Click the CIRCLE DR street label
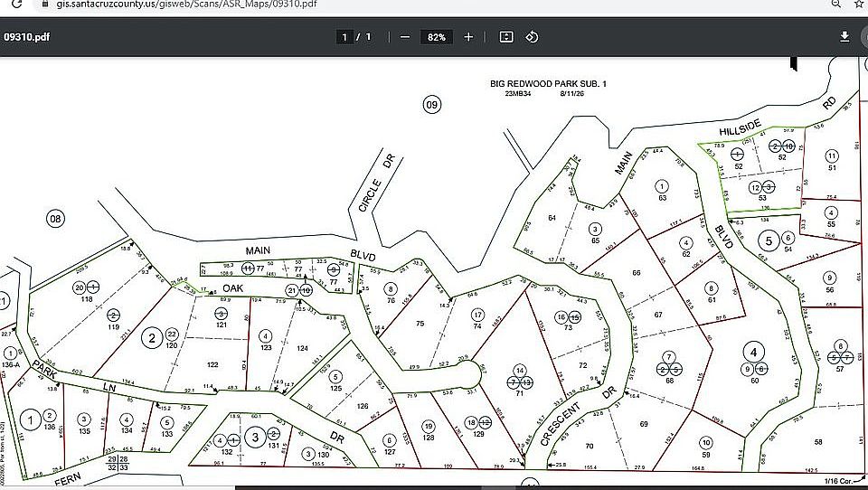Screen dimensions: 868x490 point(376,184)
